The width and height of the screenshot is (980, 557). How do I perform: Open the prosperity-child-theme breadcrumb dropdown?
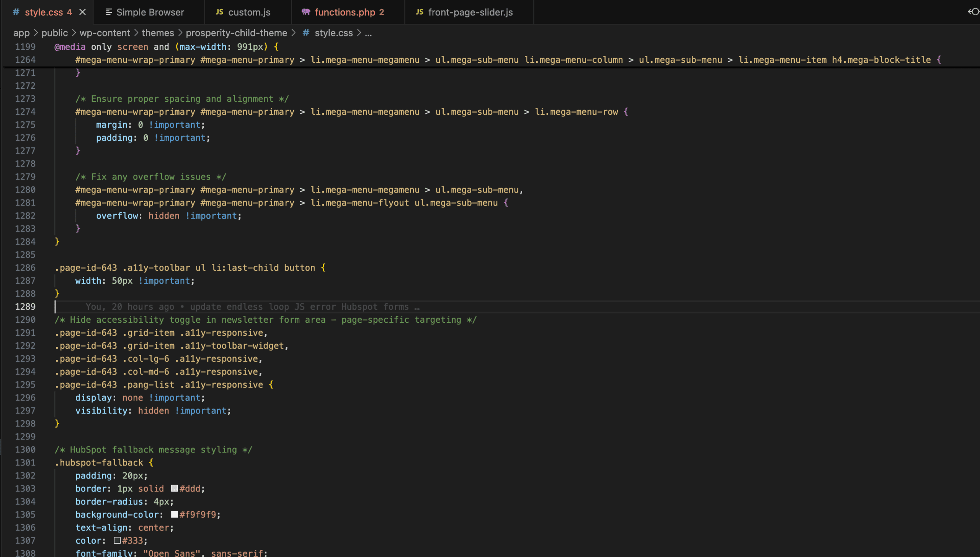coord(236,33)
